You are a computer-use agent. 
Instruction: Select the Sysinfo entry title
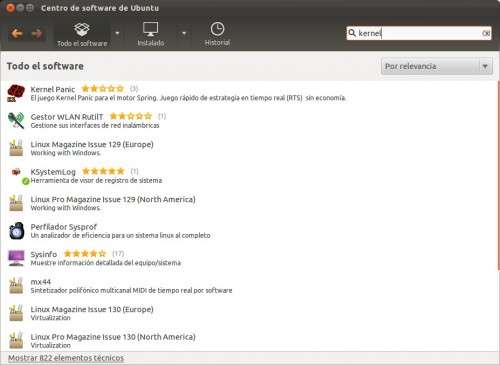(44, 254)
